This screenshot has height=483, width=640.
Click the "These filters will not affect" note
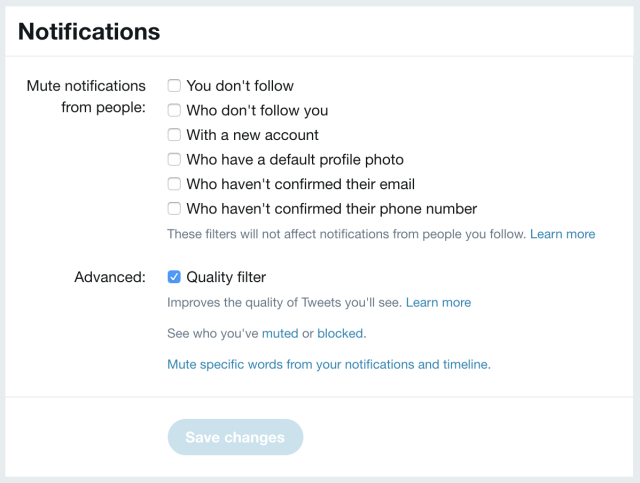coord(347,234)
